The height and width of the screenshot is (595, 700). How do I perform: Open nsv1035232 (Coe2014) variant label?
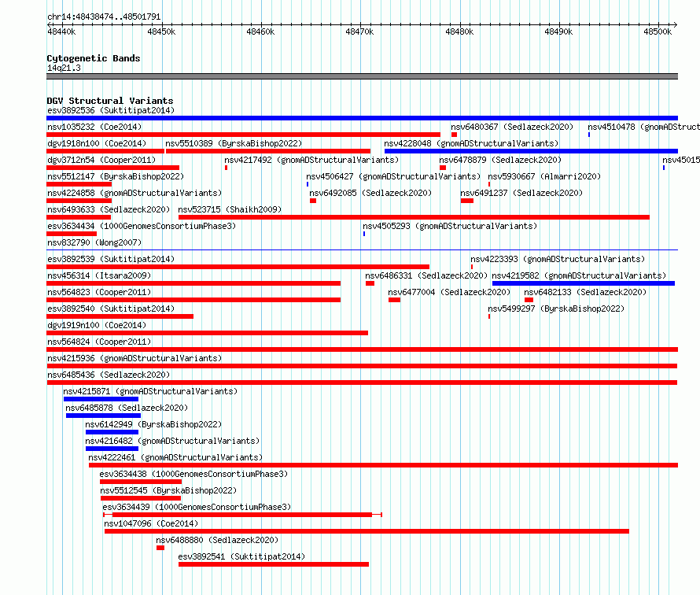point(94,127)
